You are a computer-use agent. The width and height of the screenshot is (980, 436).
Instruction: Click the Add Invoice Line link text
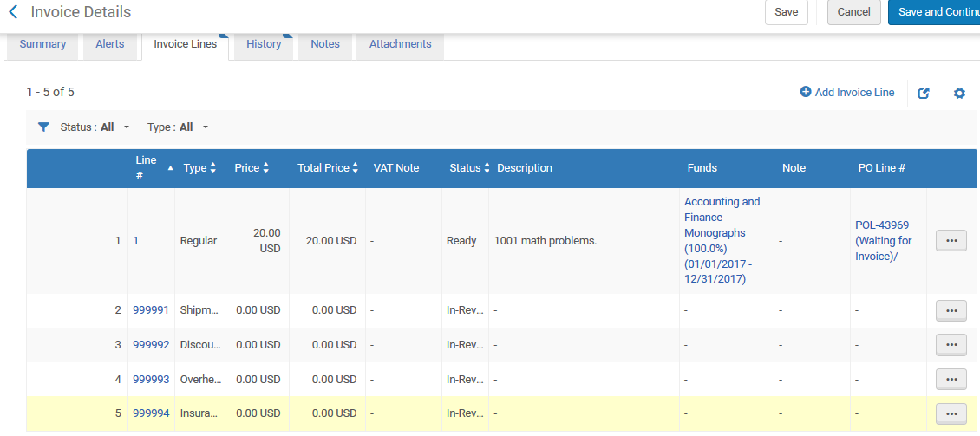point(854,93)
